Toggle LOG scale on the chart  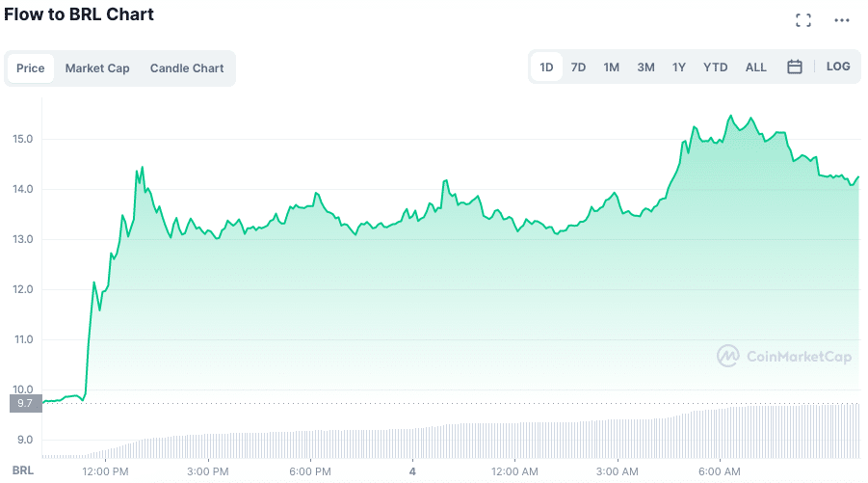[x=838, y=67]
